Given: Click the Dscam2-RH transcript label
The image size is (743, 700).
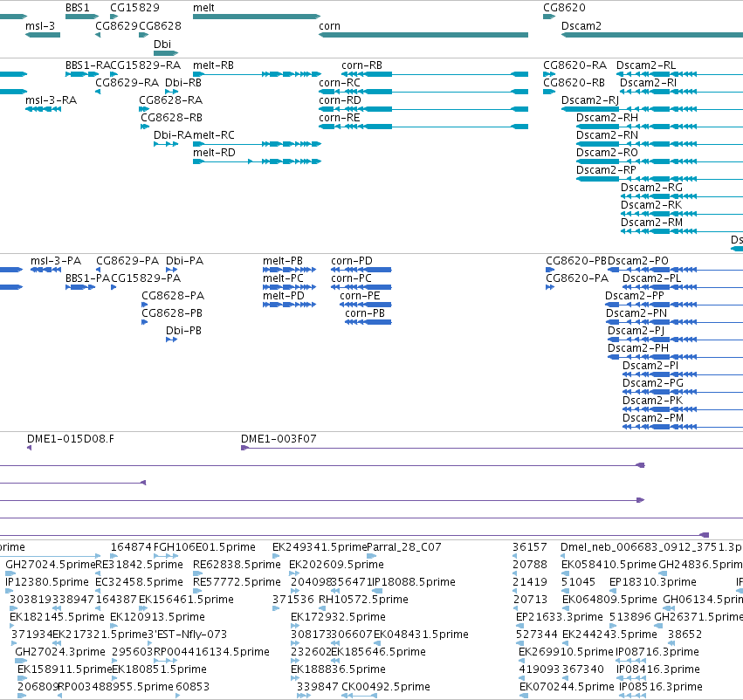Looking at the screenshot, I should [607, 118].
